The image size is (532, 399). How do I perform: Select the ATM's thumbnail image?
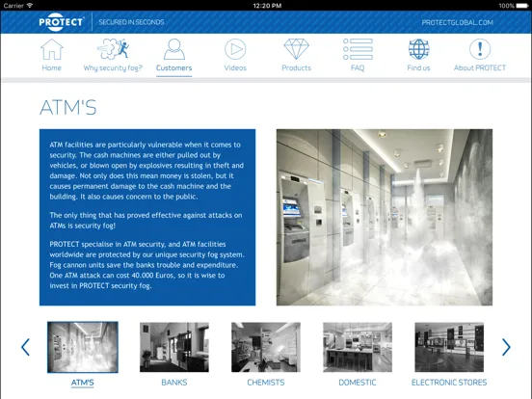pyautogui.click(x=83, y=347)
